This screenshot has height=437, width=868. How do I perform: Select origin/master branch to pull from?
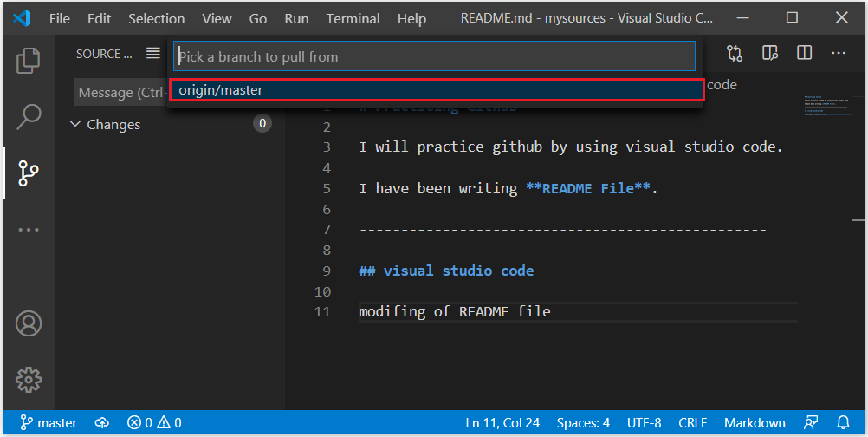437,89
